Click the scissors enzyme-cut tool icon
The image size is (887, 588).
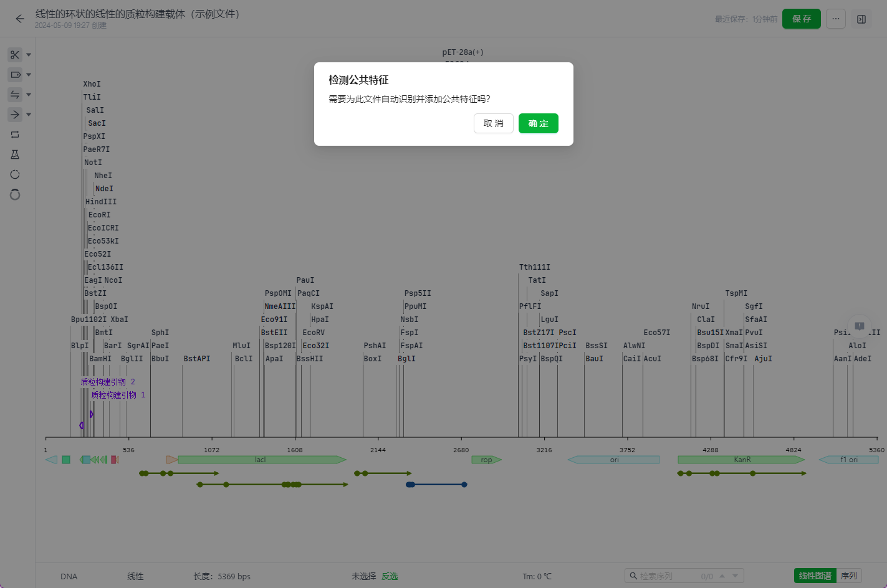(x=15, y=55)
